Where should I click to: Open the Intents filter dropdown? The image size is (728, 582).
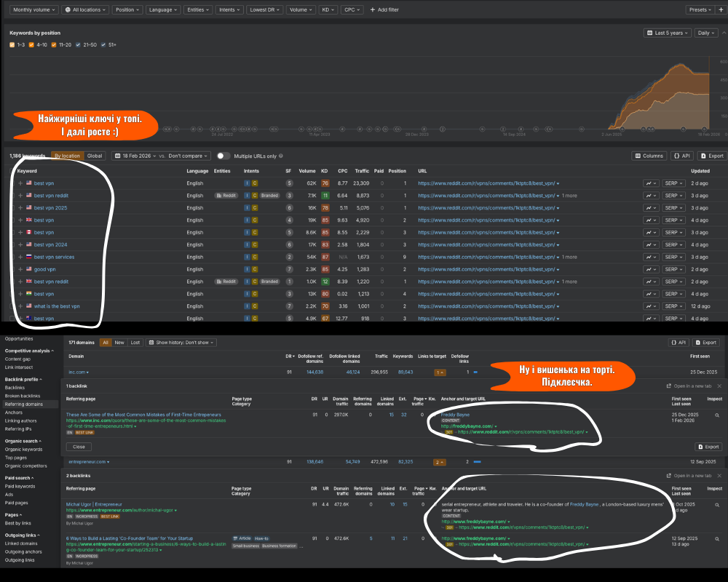(229, 9)
